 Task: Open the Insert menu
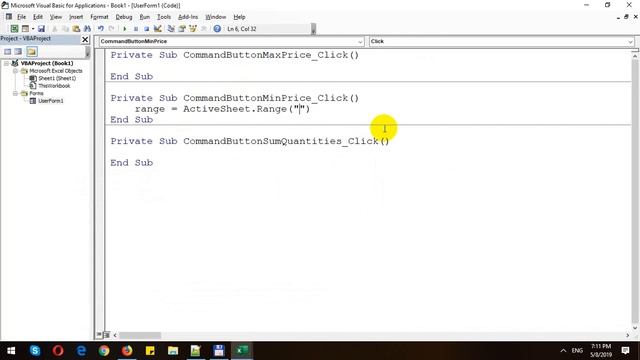76,17
